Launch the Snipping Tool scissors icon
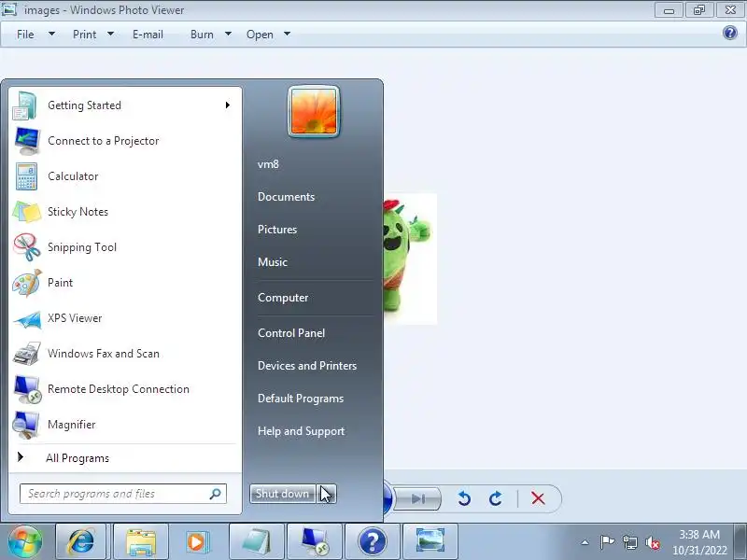 pyautogui.click(x=27, y=247)
